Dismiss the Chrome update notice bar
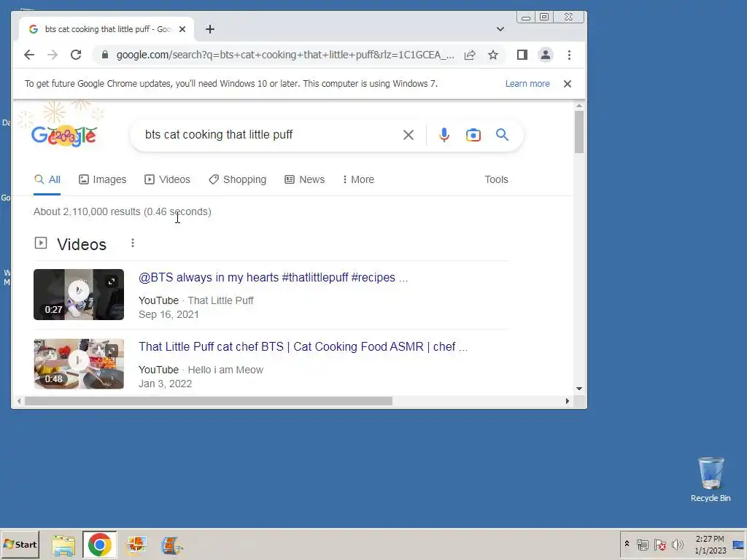Screen dimensions: 747x560 tap(568, 84)
